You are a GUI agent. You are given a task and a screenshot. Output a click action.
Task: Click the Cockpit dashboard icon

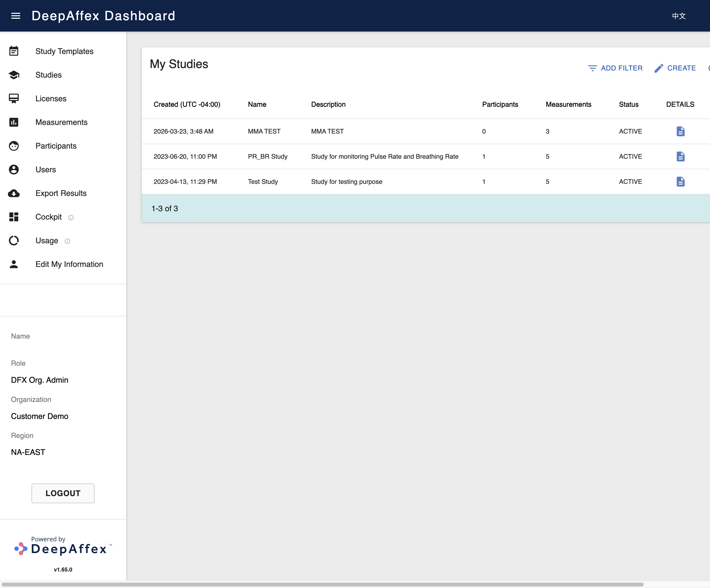14,217
